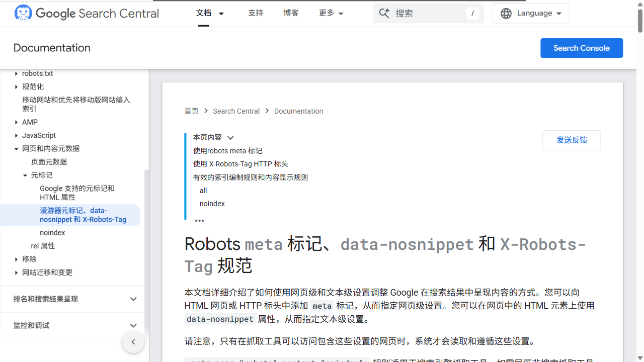The height and width of the screenshot is (362, 644).
Task: Click the Google Search Central crawler logo
Action: (x=23, y=13)
